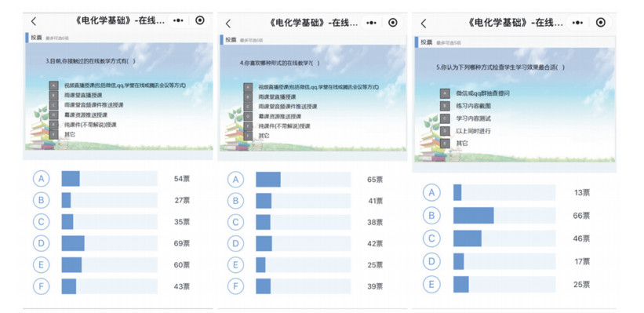Open three-dot menu in the question 3 panel
Image resolution: width=644 pixels, height=313 pixels.
(179, 20)
